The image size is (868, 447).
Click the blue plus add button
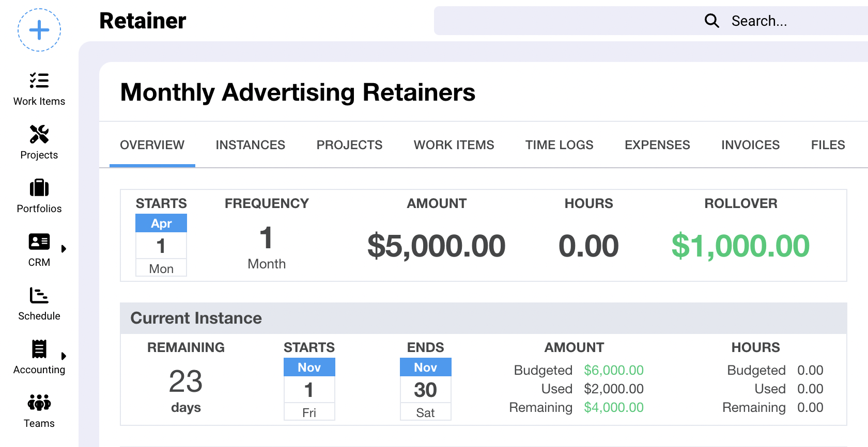pyautogui.click(x=39, y=30)
